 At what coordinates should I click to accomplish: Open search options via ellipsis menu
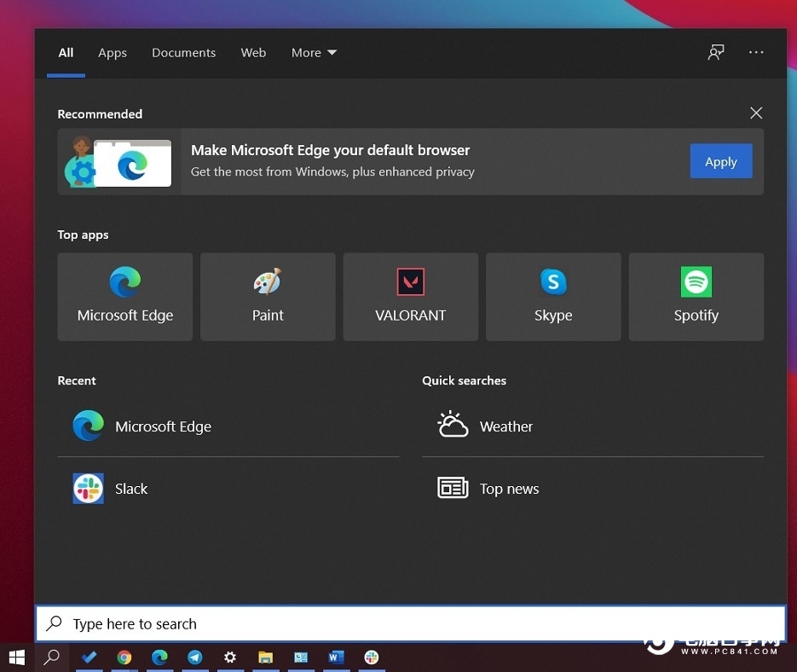coord(756,52)
